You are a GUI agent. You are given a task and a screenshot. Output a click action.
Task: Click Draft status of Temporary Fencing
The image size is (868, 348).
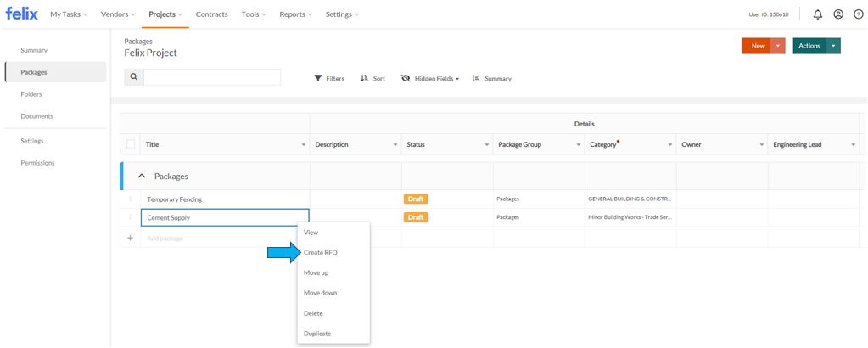pos(416,199)
